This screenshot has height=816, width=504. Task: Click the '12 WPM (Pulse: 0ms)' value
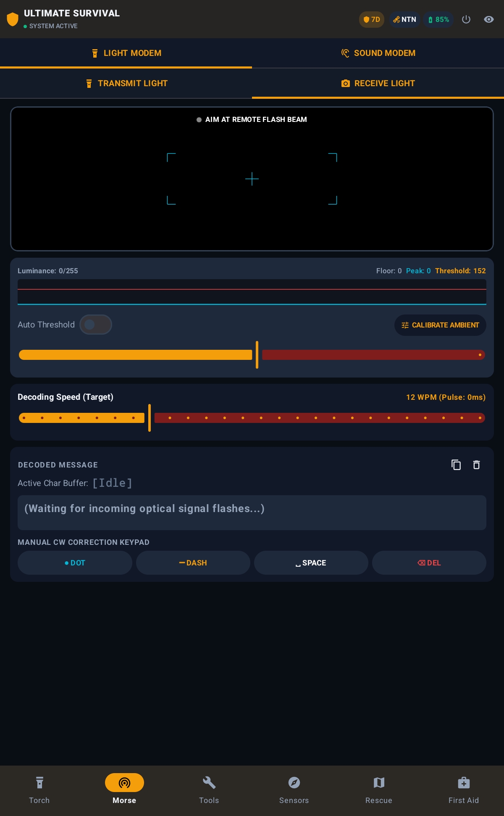click(x=446, y=397)
